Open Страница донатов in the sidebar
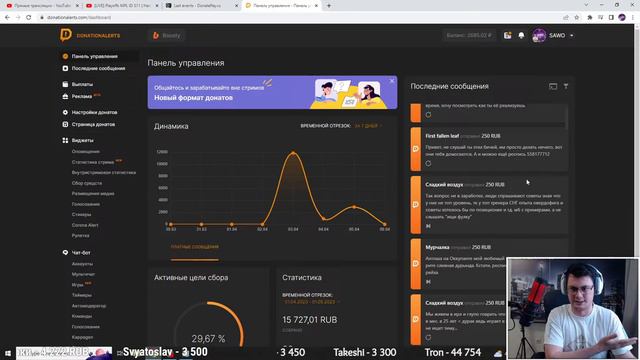The image size is (640, 360). point(93,124)
